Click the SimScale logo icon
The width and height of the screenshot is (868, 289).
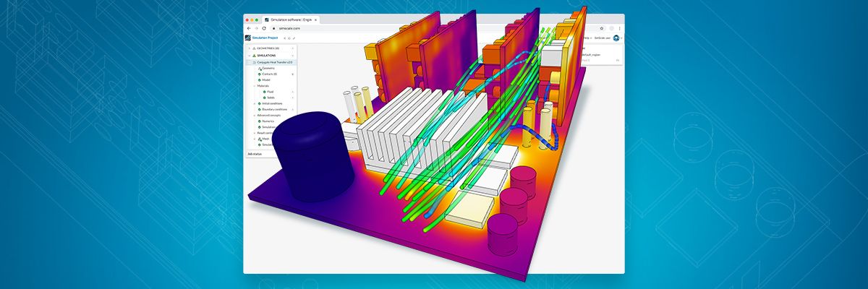click(247, 38)
